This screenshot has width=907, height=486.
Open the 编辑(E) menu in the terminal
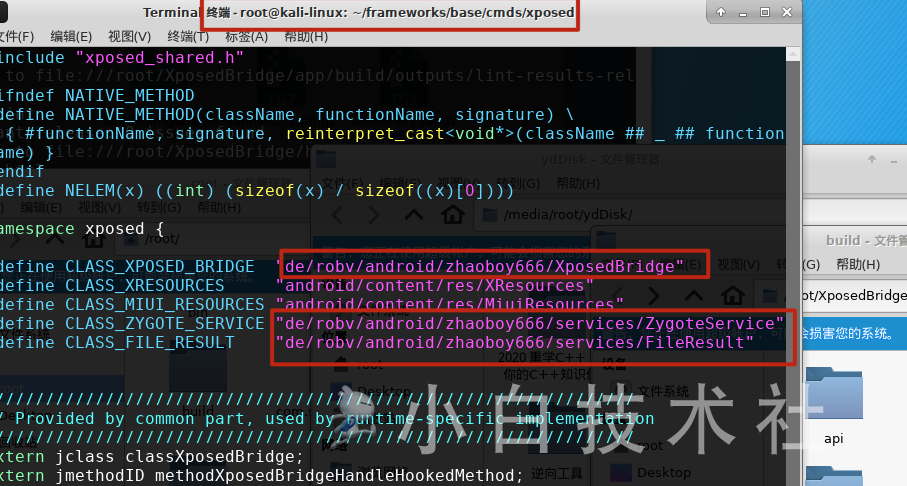tap(71, 36)
